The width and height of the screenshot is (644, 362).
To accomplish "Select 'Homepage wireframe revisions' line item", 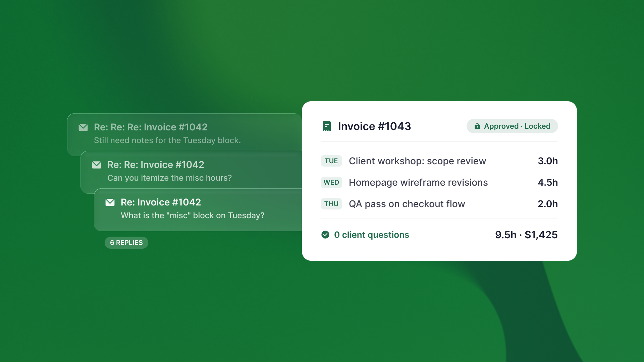I will click(418, 182).
